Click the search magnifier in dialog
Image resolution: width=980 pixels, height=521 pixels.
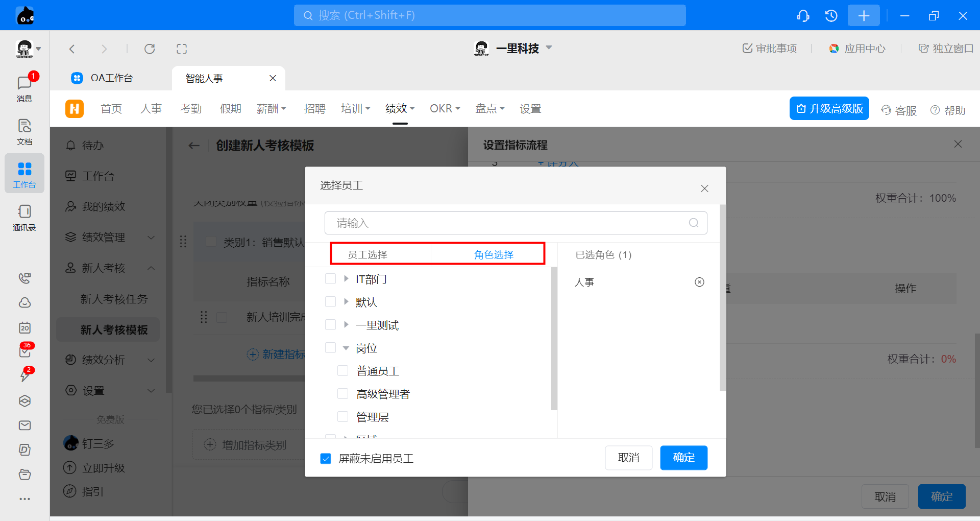(693, 223)
